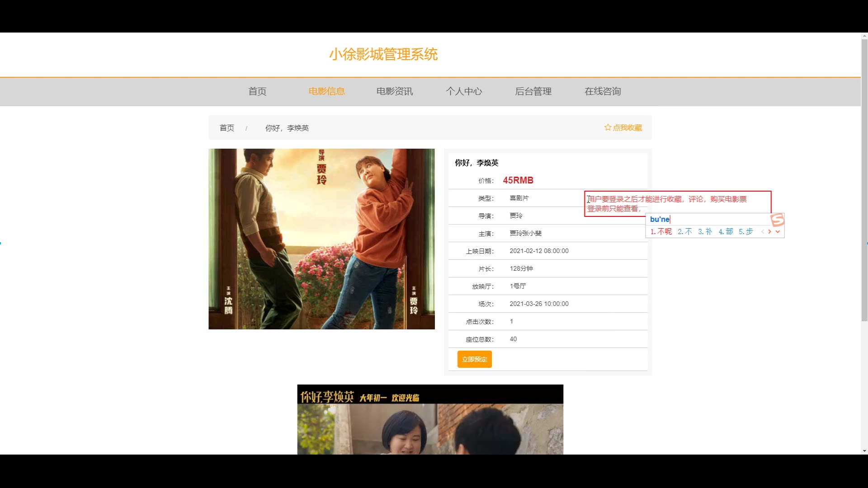
Task: Click the movie trailer banner image
Action: [x=430, y=419]
